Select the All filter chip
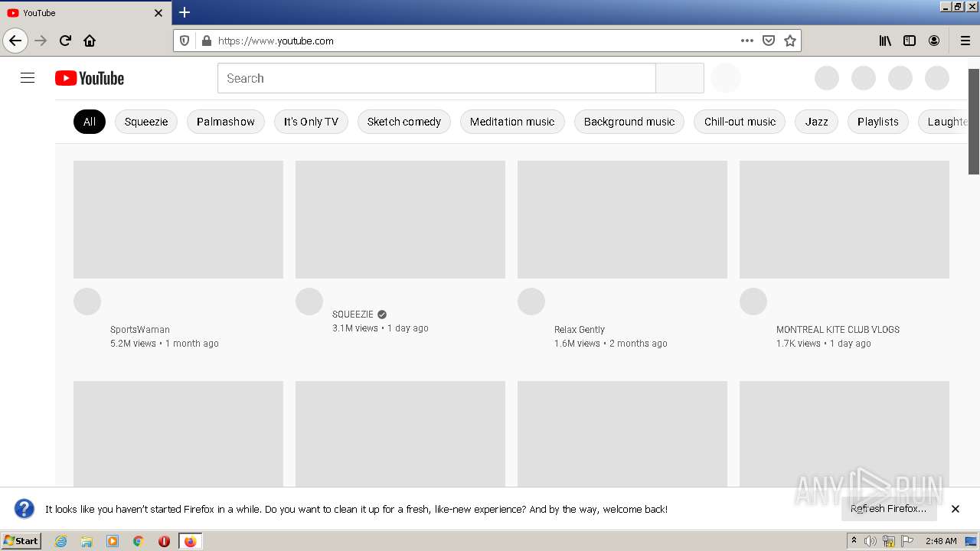The height and width of the screenshot is (551, 980). tap(90, 122)
